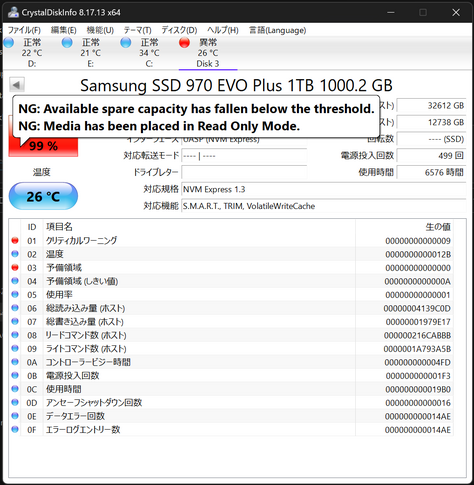Click the 対応規格 NVM Express 1.3 field

tap(323, 189)
